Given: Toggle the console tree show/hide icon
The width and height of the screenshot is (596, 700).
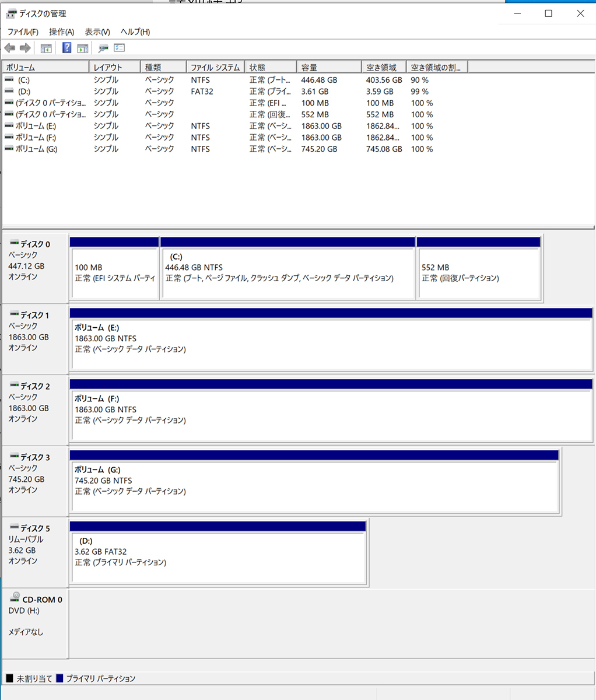Looking at the screenshot, I should pos(46,48).
